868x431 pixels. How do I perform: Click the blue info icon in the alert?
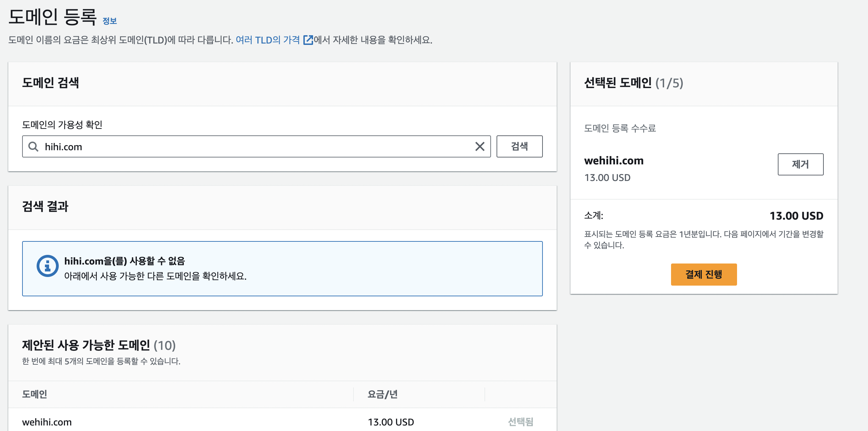coord(47,266)
